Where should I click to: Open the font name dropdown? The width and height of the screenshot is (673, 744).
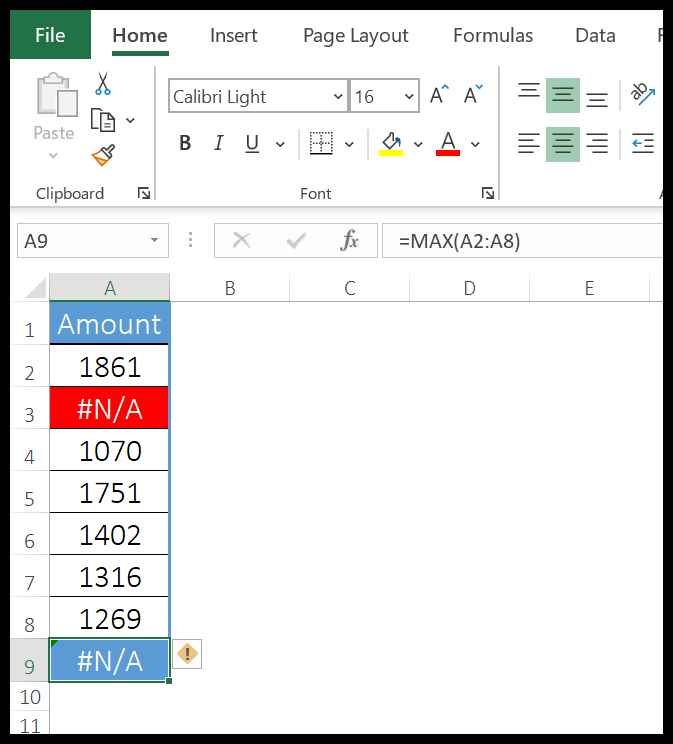(337, 97)
